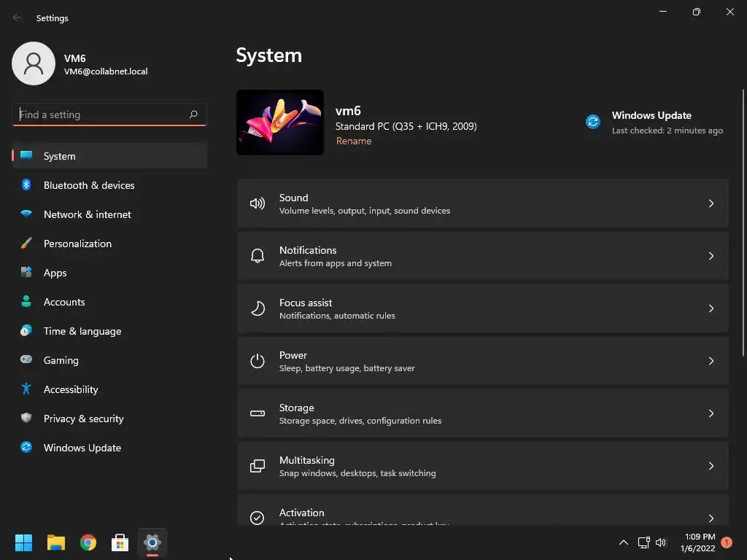Click the Find a setting search box
The width and height of the screenshot is (747, 560).
pyautogui.click(x=109, y=114)
